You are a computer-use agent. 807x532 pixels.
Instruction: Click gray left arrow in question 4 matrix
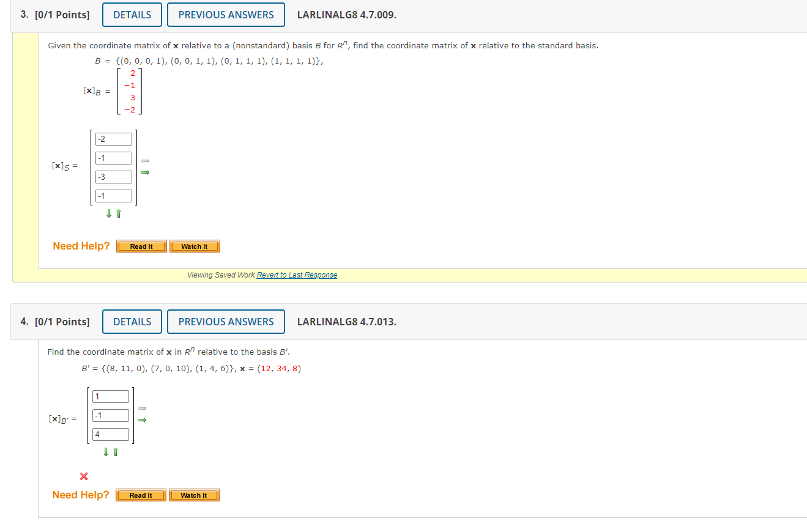click(142, 408)
